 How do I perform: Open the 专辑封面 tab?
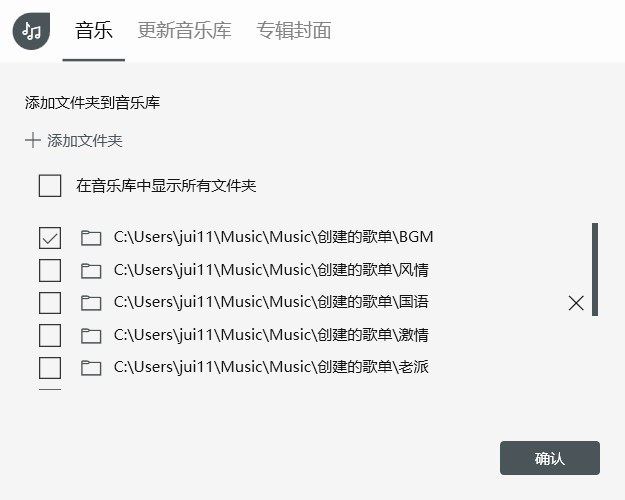(293, 30)
